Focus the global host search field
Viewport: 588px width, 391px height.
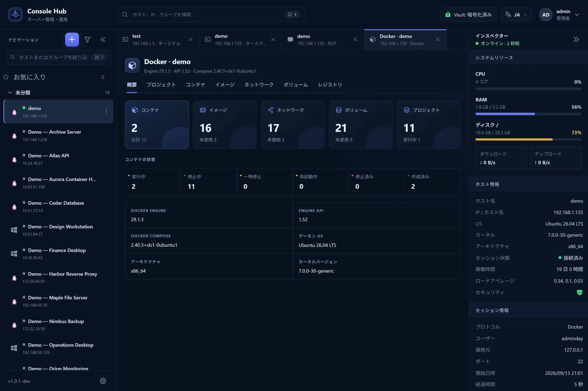point(210,14)
